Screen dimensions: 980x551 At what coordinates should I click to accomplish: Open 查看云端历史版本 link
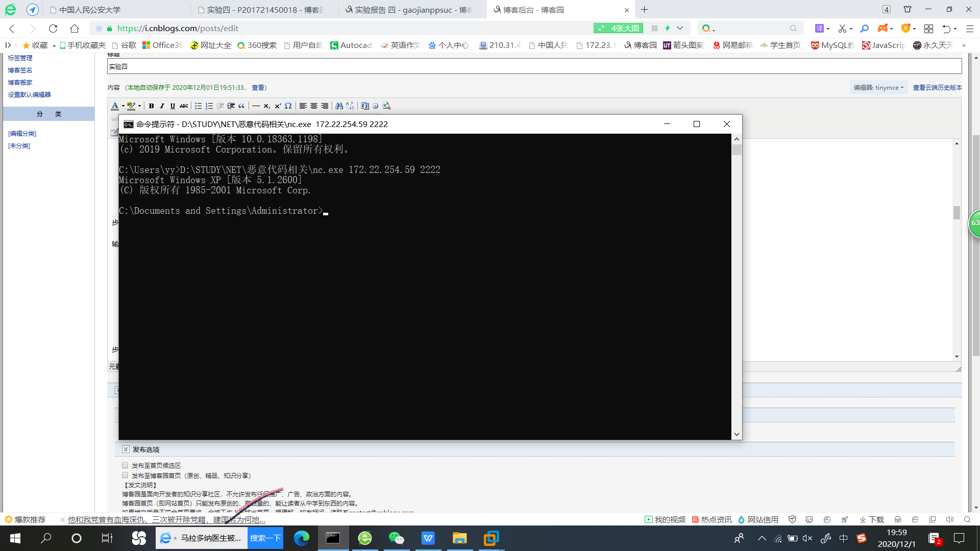[937, 88]
